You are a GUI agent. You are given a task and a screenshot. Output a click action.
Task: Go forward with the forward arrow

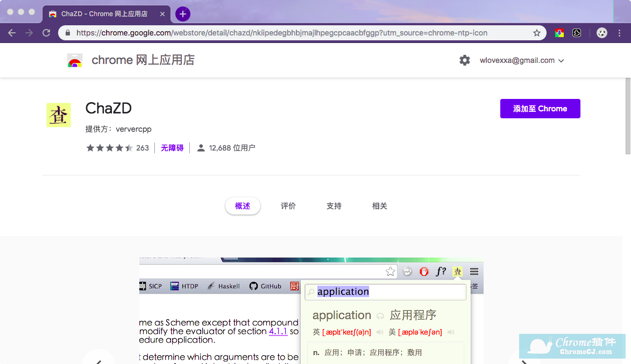pos(29,33)
